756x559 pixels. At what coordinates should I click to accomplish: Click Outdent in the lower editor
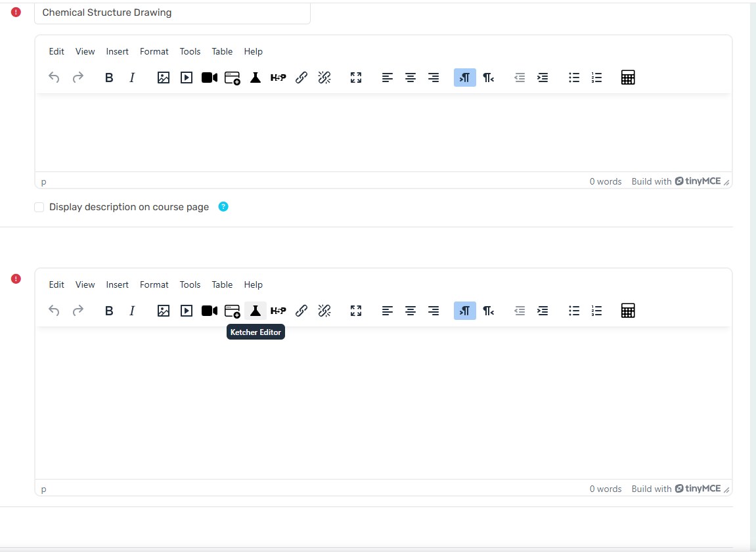(520, 311)
